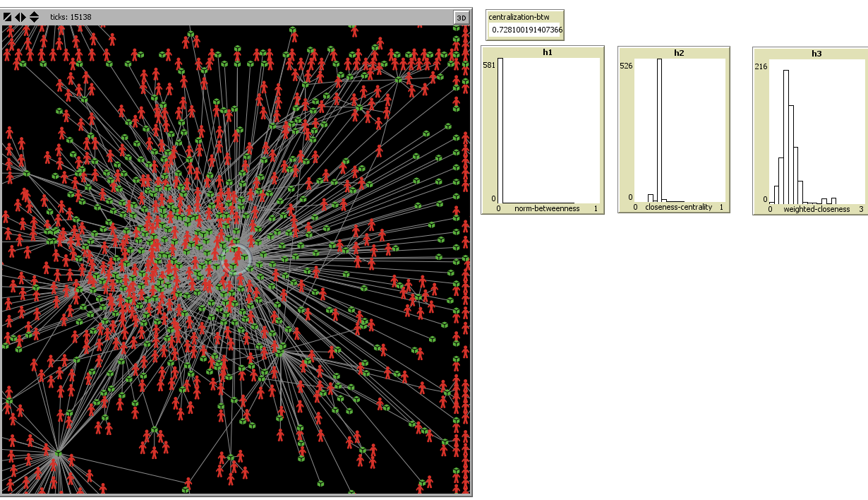The image size is (868, 500).
Task: Click the h2 plot title
Action: pos(678,52)
